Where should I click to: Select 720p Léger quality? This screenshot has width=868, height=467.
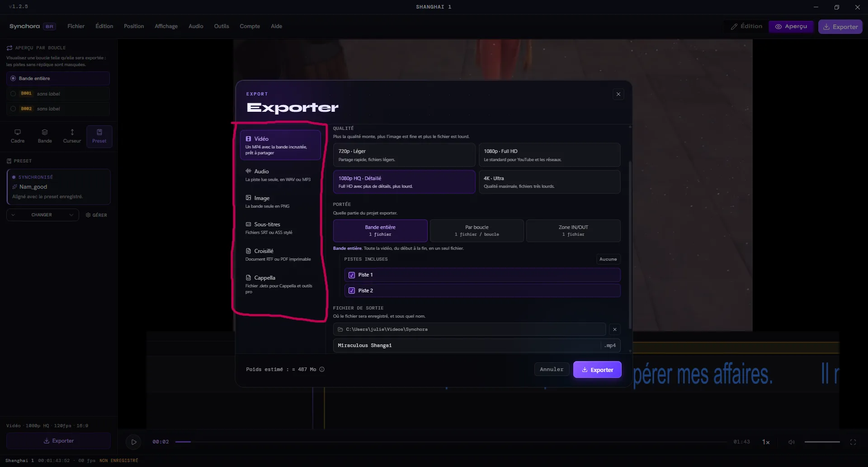404,155
